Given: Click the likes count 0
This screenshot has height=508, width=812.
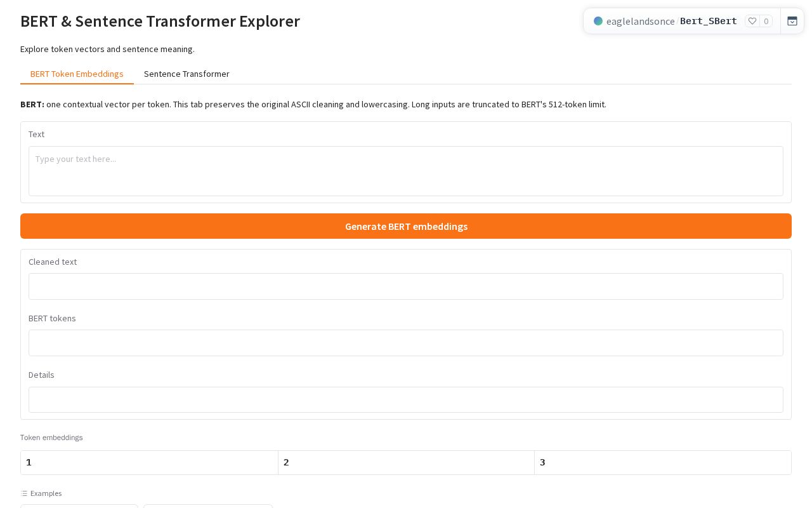Looking at the screenshot, I should (766, 21).
